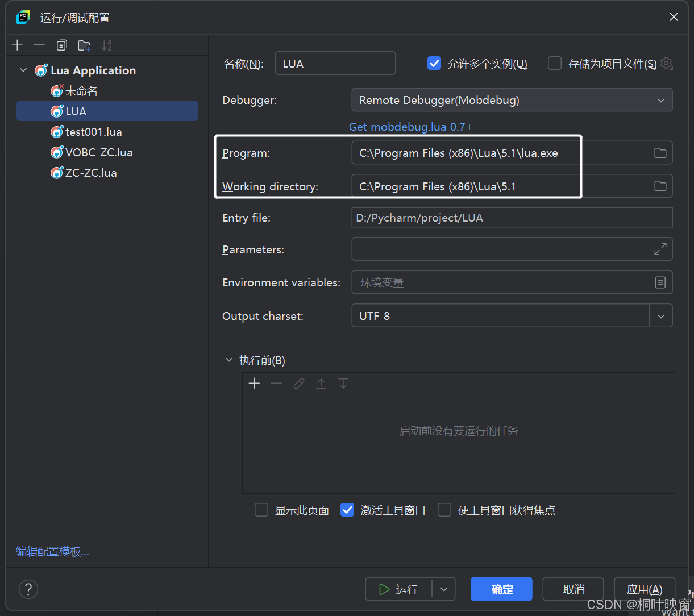Click the help question mark button

[28, 589]
